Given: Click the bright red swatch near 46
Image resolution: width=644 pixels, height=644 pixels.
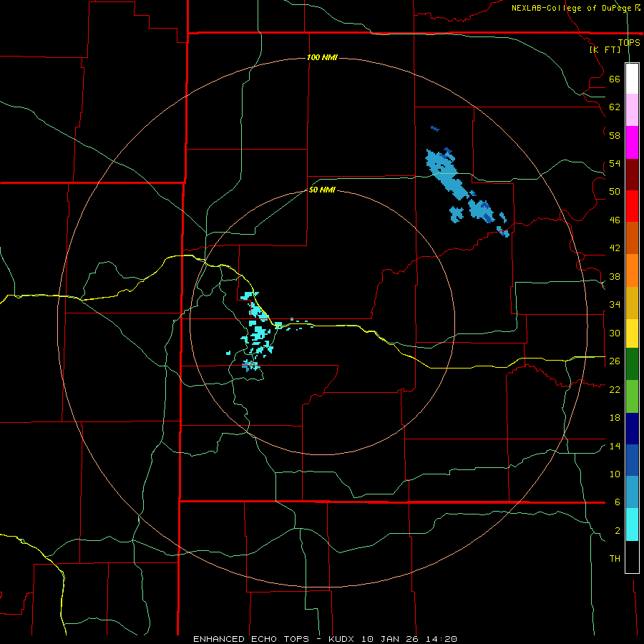Looking at the screenshot, I should tap(632, 206).
